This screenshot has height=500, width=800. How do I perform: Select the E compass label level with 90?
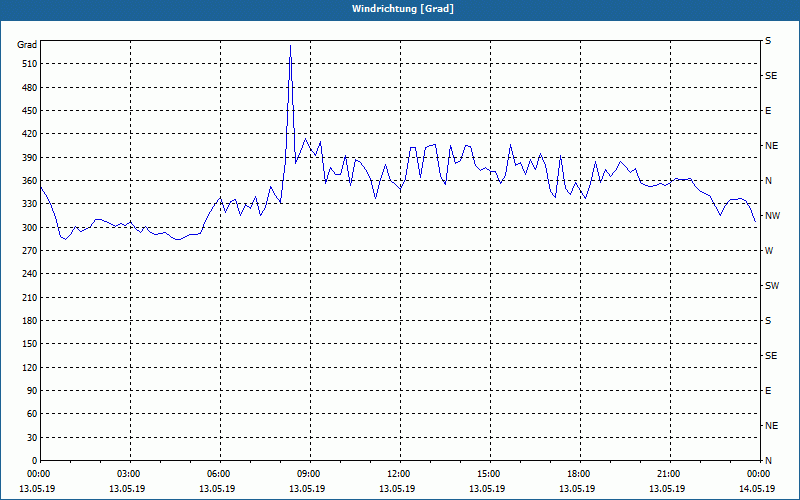pyautogui.click(x=768, y=391)
